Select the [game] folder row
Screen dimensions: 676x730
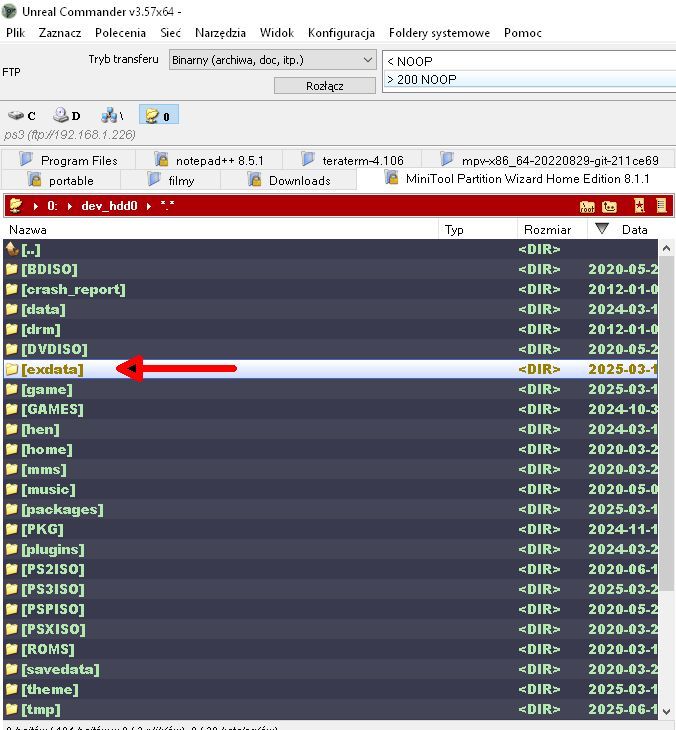click(x=331, y=389)
